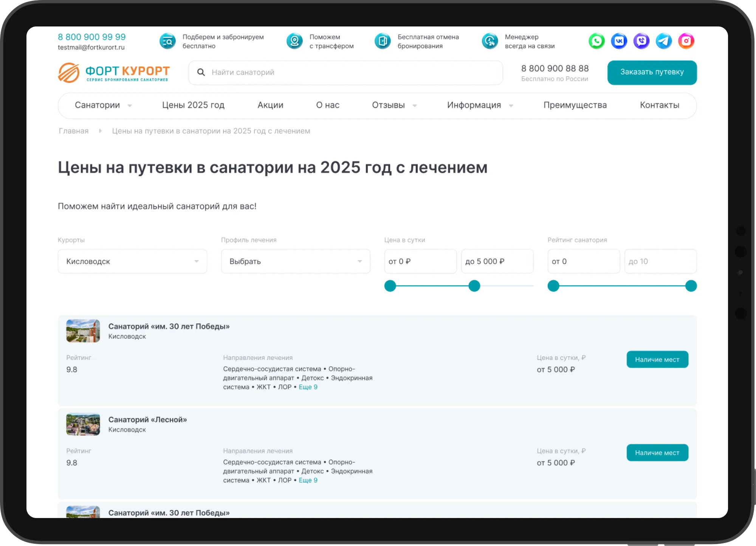
Task: Click the price slider's right handle
Action: 474,286
